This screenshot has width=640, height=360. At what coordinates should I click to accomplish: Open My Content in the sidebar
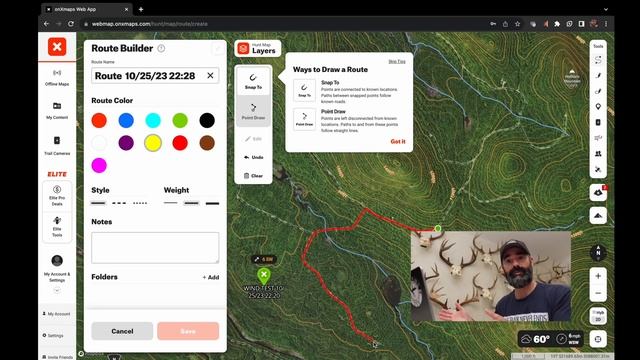(57, 111)
